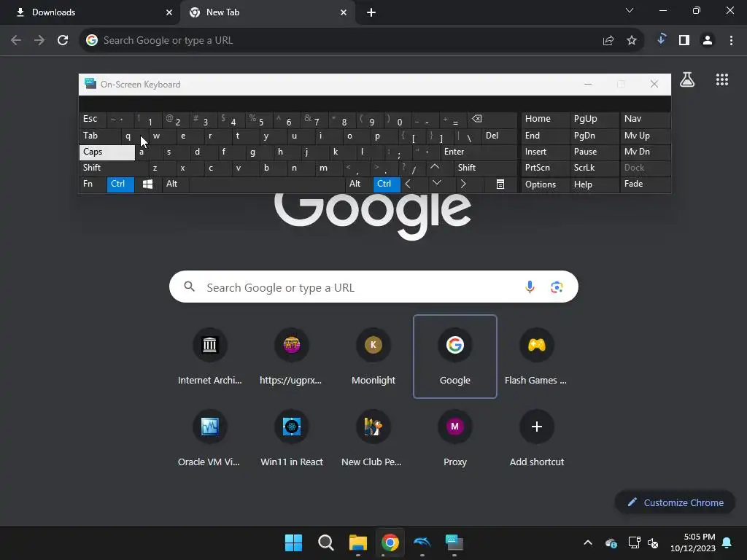Start voice search with microphone icon
The width and height of the screenshot is (747, 560).
click(x=530, y=287)
